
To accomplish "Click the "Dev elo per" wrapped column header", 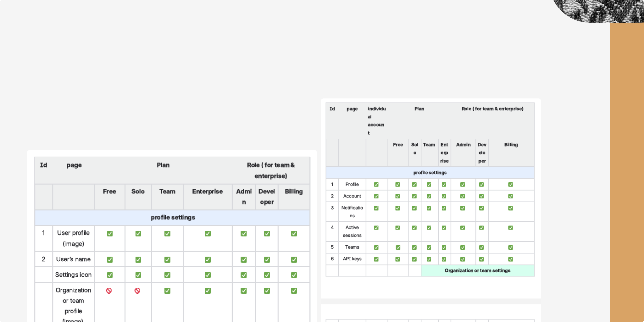I will (482, 153).
